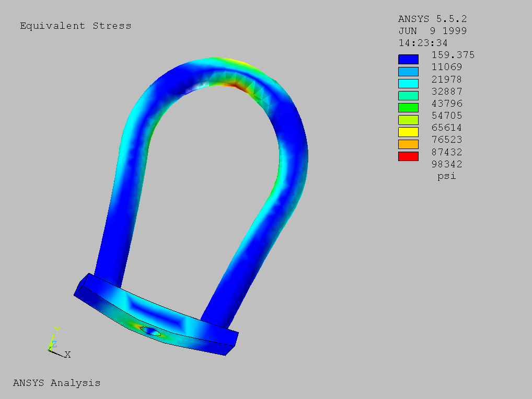Click the '14:23:34' timestamp

tap(423, 43)
